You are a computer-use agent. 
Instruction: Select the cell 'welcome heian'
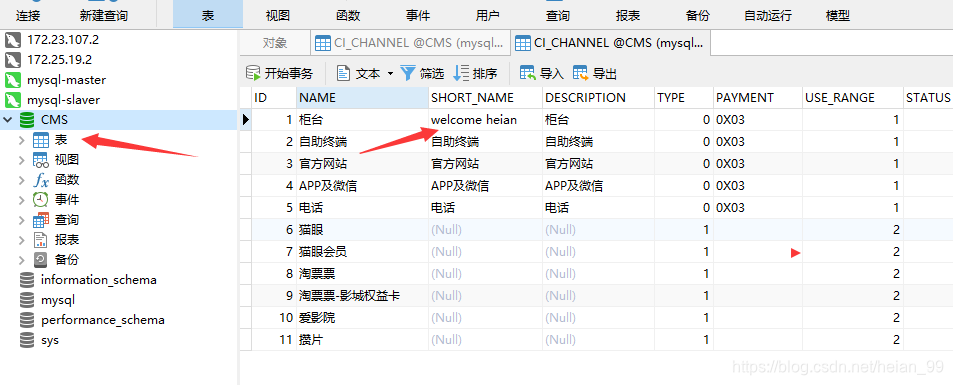485,120
